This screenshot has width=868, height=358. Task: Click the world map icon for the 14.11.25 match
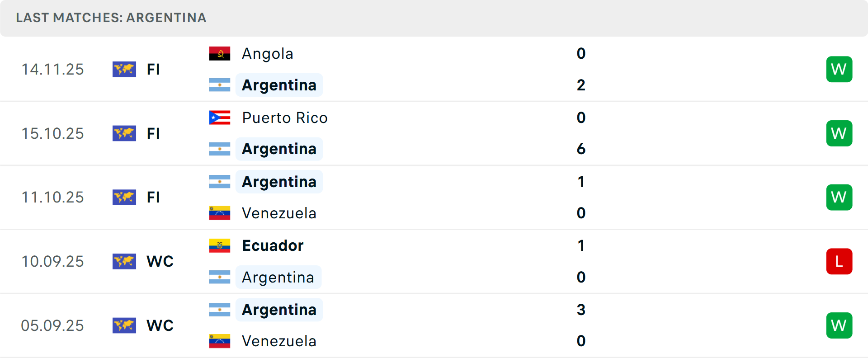(124, 69)
